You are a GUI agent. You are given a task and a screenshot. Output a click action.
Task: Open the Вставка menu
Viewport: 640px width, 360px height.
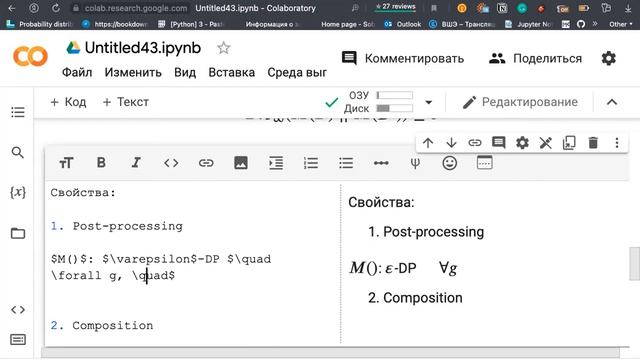pos(231,72)
